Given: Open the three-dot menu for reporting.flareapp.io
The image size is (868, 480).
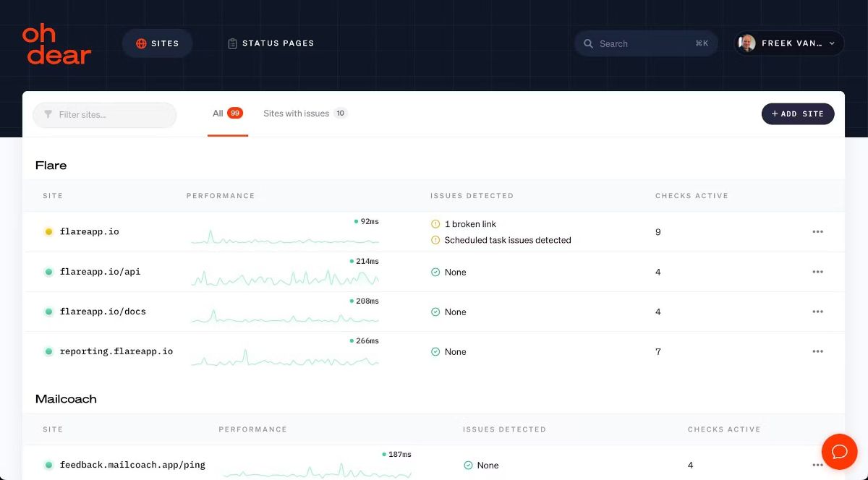Looking at the screenshot, I should (817, 351).
